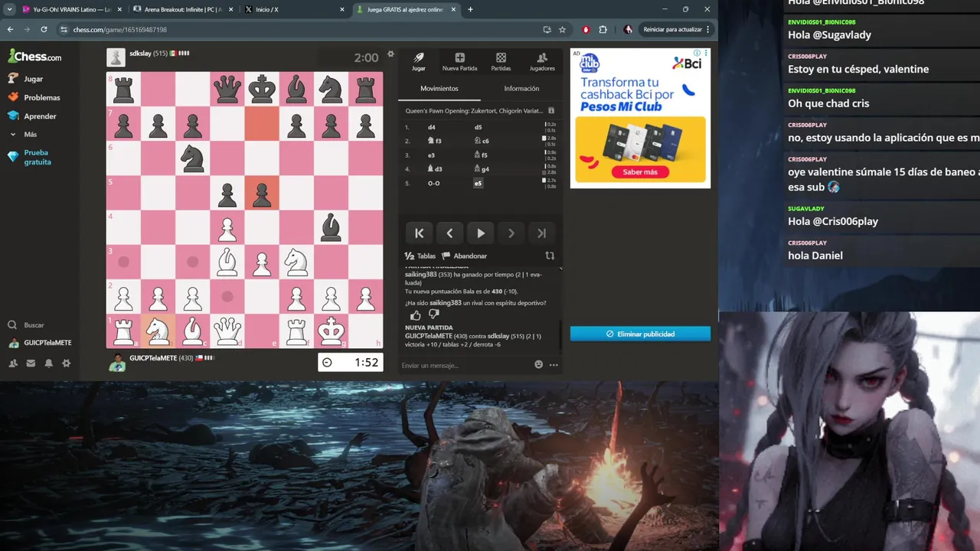
Task: Open the Jugar item in left sidebar
Action: coord(25,79)
